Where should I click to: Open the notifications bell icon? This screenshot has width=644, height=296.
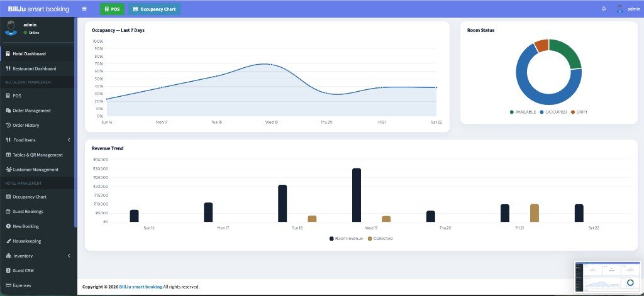pos(604,9)
